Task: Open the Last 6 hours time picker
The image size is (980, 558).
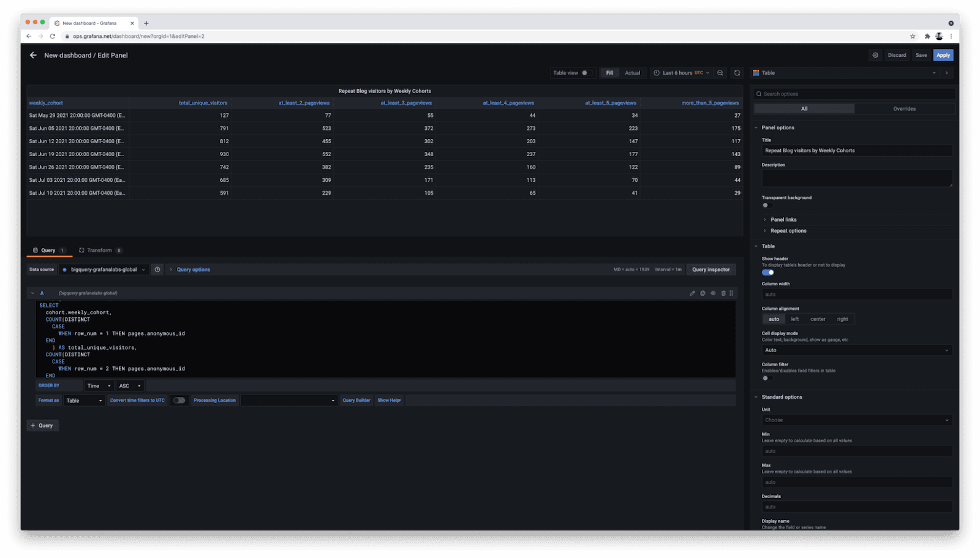Action: 681,73
